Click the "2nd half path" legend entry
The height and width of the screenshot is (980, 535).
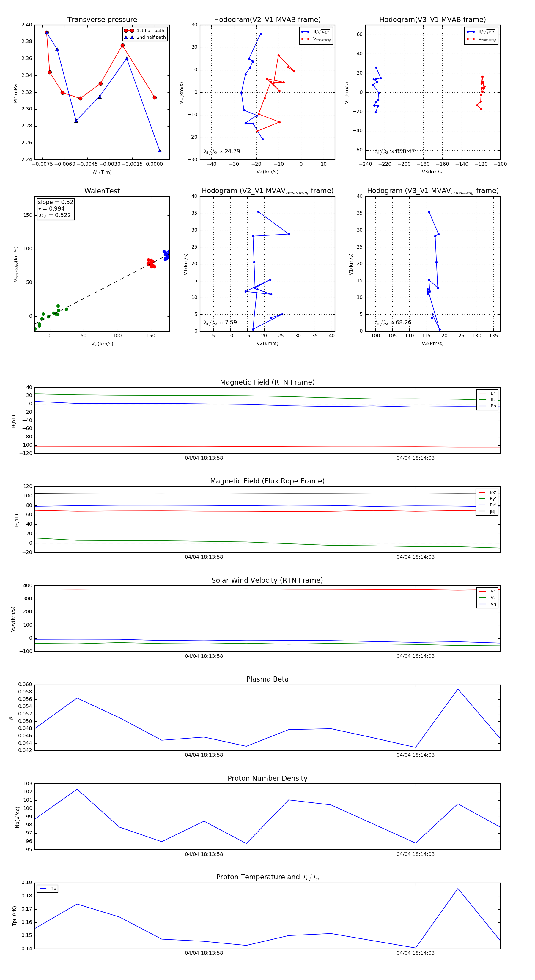(145, 37)
